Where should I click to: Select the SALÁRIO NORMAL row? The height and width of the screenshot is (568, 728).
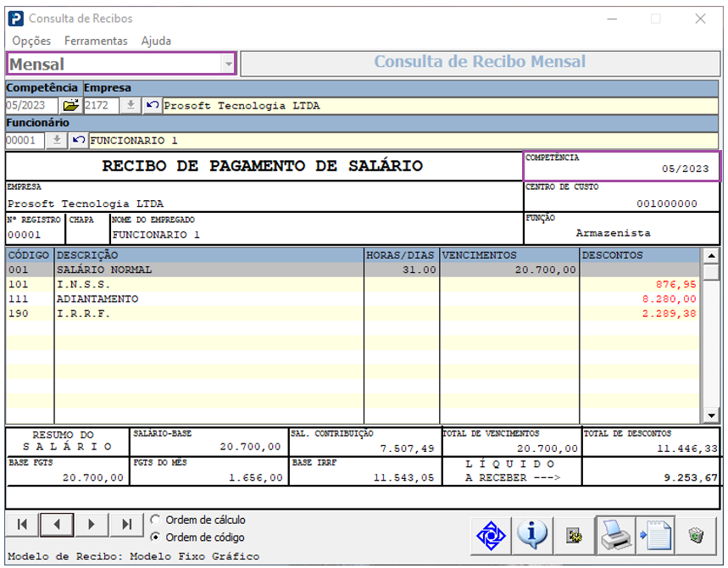pyautogui.click(x=353, y=270)
